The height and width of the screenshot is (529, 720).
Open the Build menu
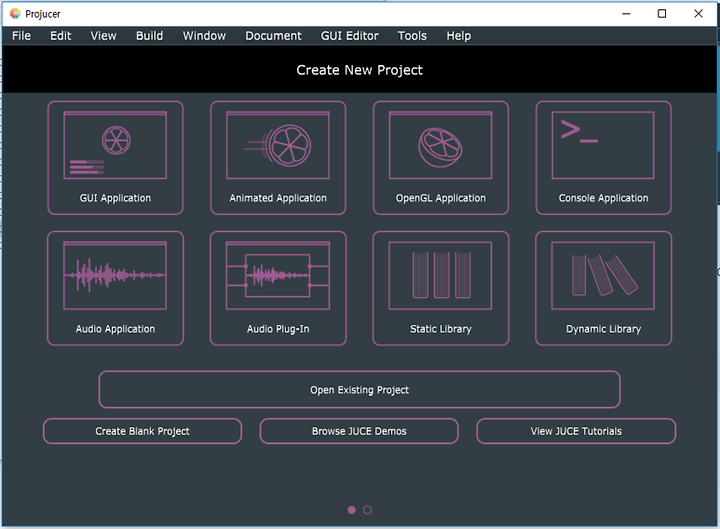coord(149,36)
